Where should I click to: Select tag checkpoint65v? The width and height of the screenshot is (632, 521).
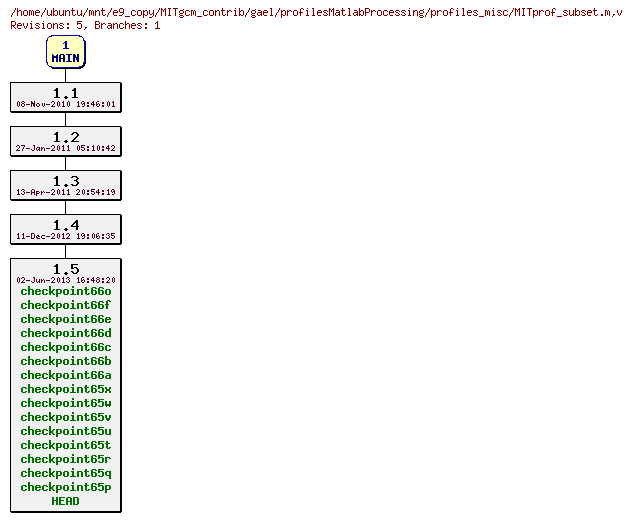pos(66,417)
